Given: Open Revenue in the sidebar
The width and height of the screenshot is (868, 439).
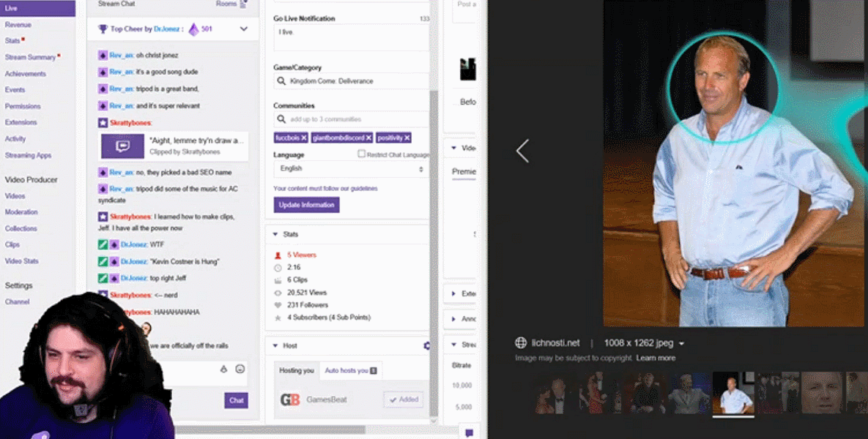Looking at the screenshot, I should click(x=18, y=25).
